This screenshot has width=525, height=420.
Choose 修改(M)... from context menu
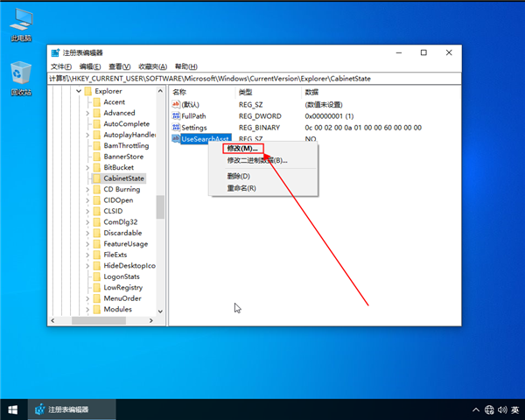pos(242,149)
